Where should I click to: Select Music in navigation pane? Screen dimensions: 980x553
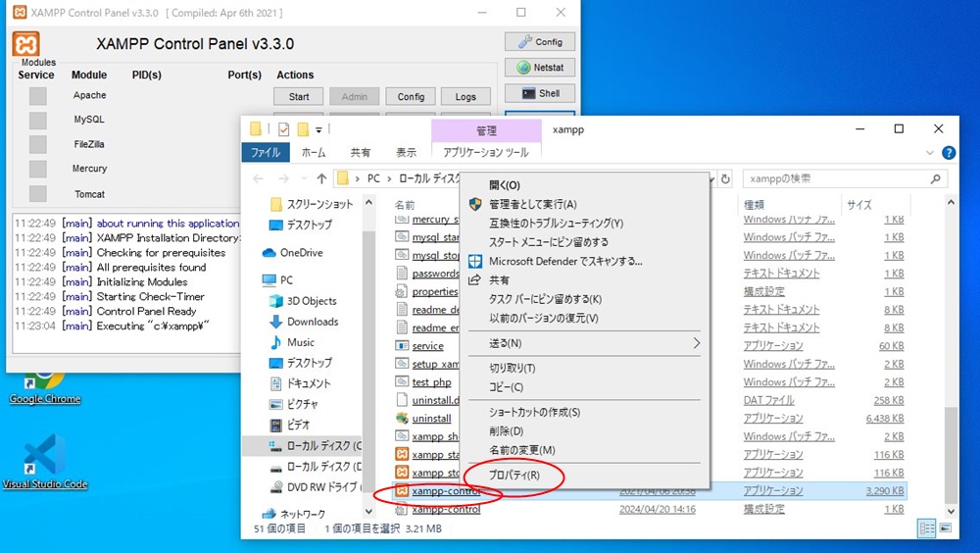tap(292, 342)
